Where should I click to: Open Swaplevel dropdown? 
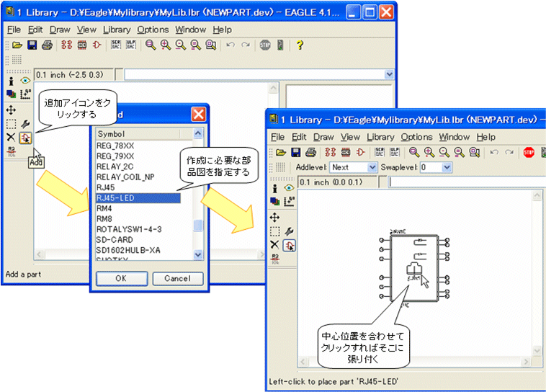click(x=447, y=167)
